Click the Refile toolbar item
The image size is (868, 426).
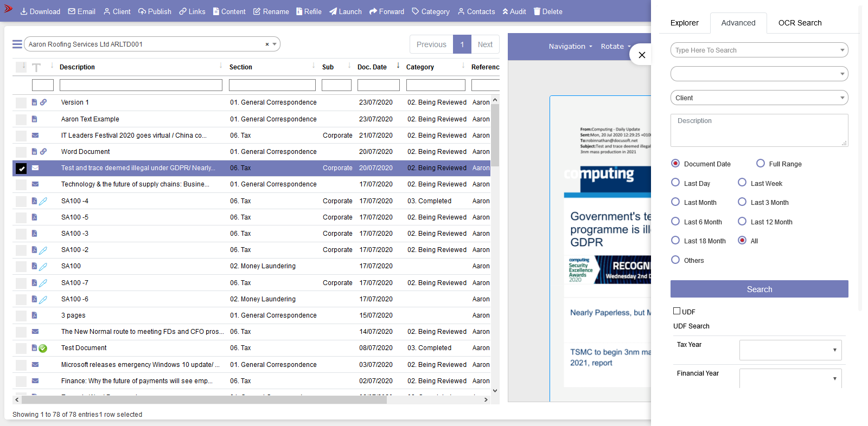309,11
